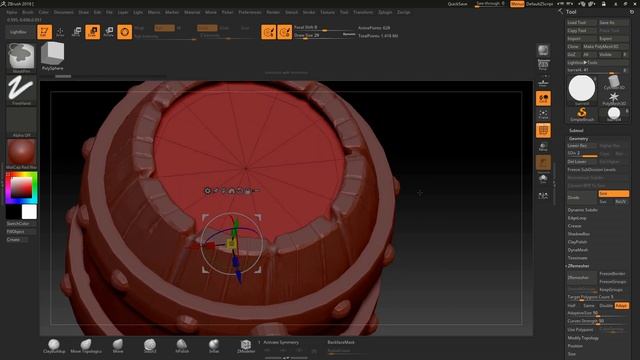Open the Zplugin menu

pyautogui.click(x=385, y=12)
